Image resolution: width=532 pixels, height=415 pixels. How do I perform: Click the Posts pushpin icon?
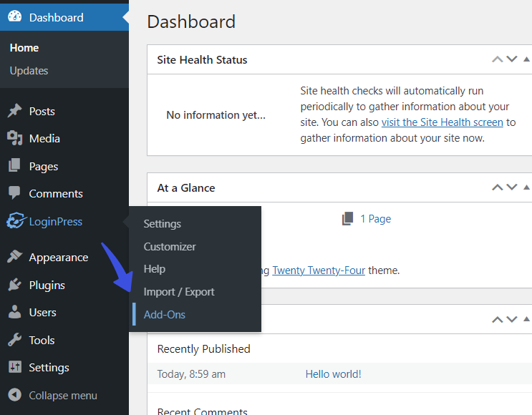point(14,111)
